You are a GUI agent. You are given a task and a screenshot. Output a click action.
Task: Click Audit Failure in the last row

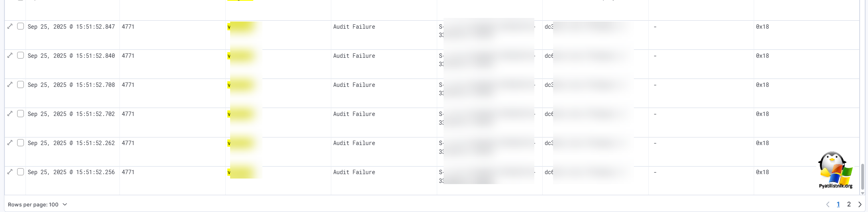[354, 172]
